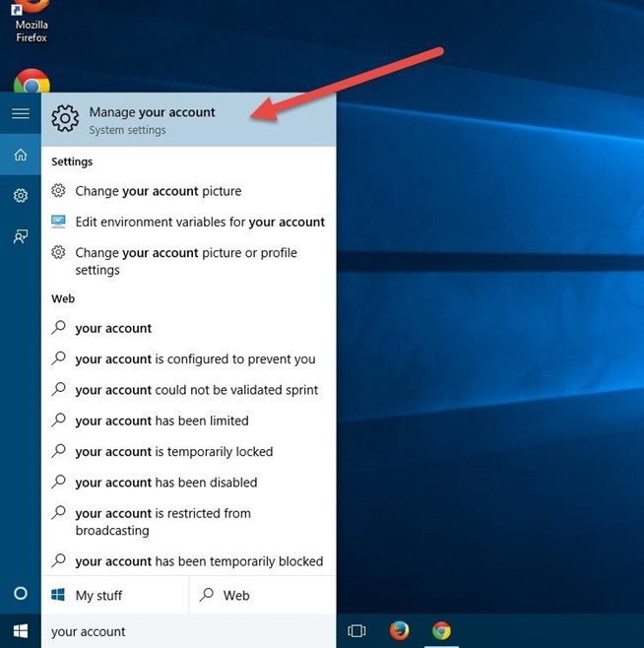Launch Chrome from the taskbar

441,630
